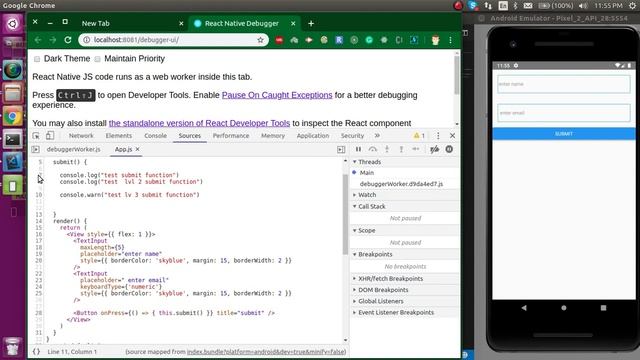The height and width of the screenshot is (360, 640).
Task: Tap the Android recents square button
Action: [x=603, y=308]
